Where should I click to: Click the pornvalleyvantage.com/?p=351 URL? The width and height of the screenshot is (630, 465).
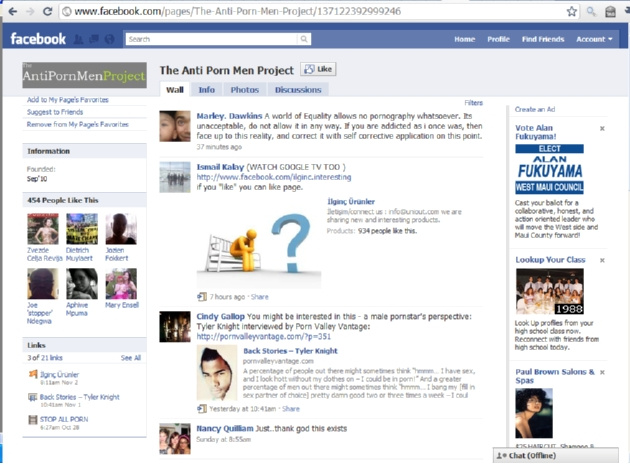[264, 337]
